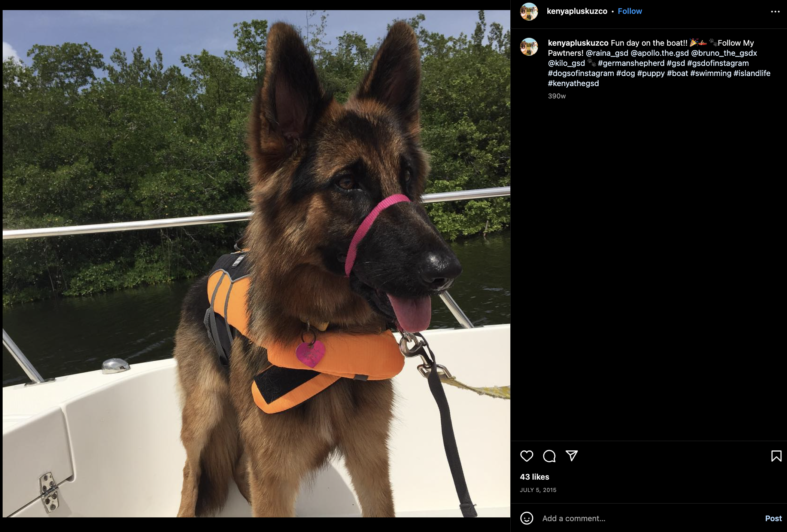Screen dimensions: 787x532
Task: Like the post with the heart icon
Action: point(526,456)
